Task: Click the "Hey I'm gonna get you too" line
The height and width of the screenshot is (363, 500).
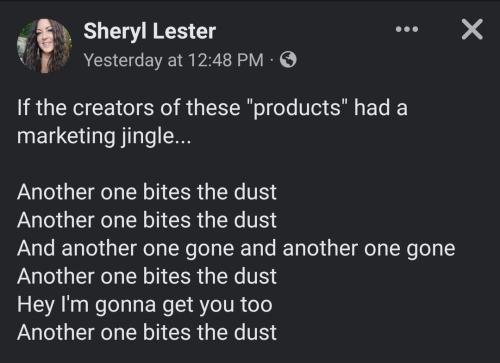Action: [x=145, y=305]
